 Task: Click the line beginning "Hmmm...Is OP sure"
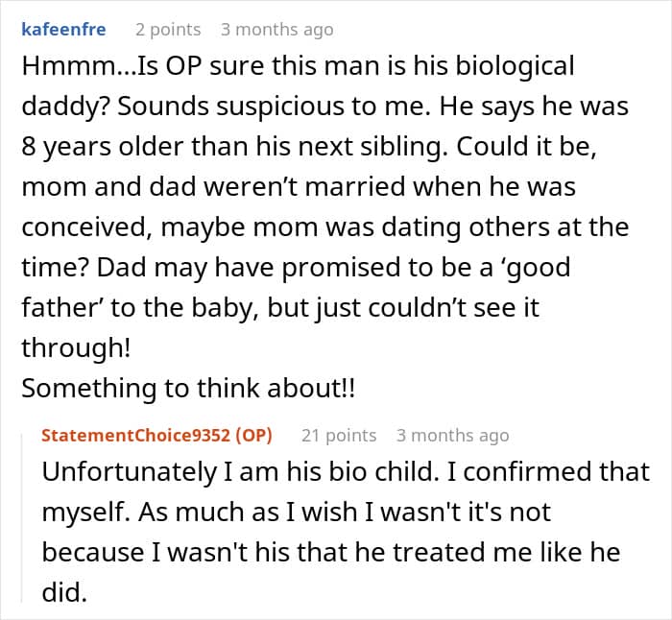tap(298, 67)
